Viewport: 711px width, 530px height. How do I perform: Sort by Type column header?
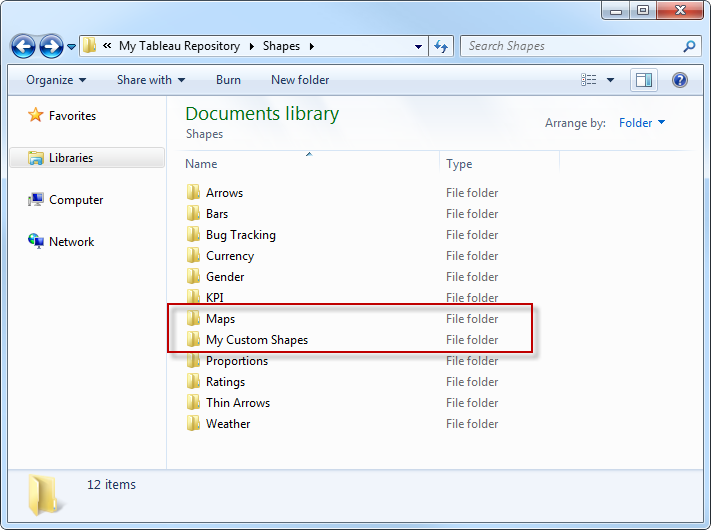pyautogui.click(x=459, y=164)
